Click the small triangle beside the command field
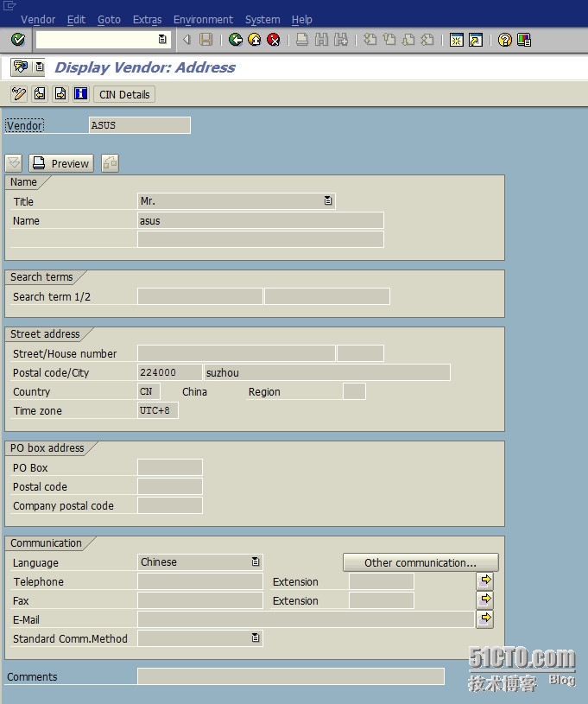Screen dimensions: 588x704 click(187, 40)
